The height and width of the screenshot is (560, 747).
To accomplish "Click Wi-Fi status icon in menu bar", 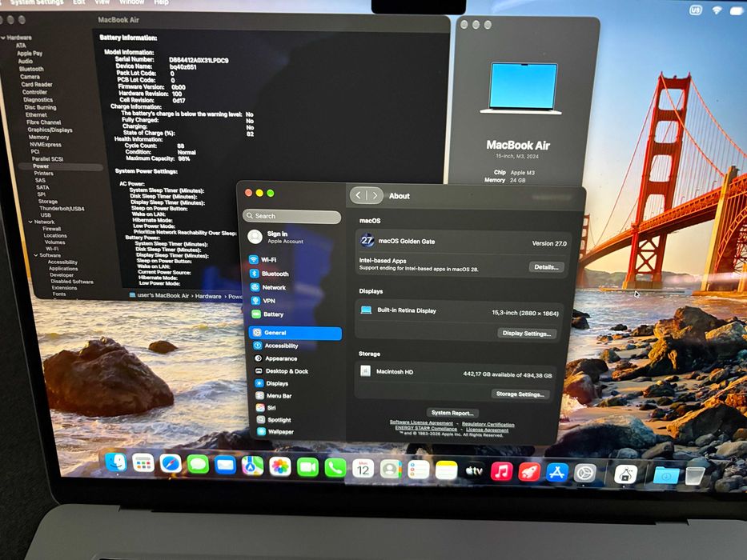I will coord(717,10).
